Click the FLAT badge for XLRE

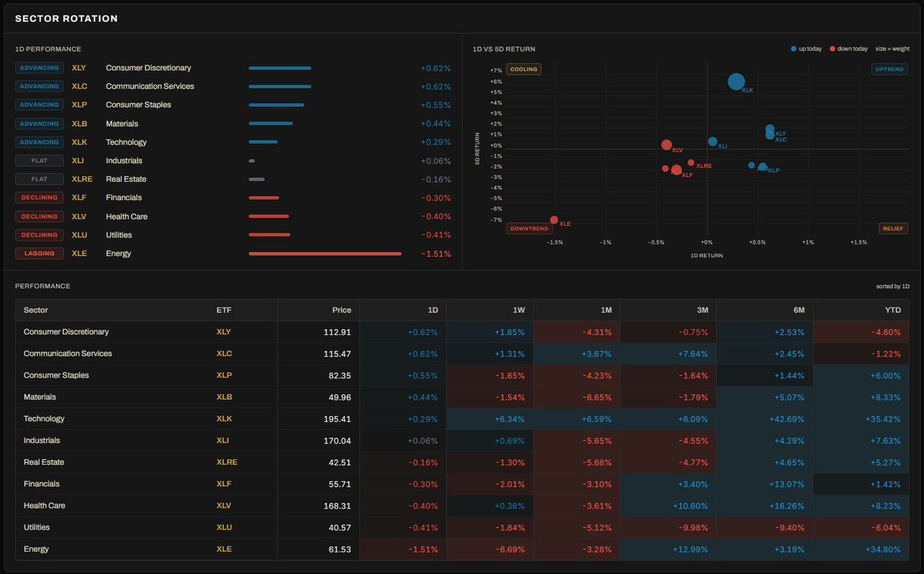pos(39,180)
